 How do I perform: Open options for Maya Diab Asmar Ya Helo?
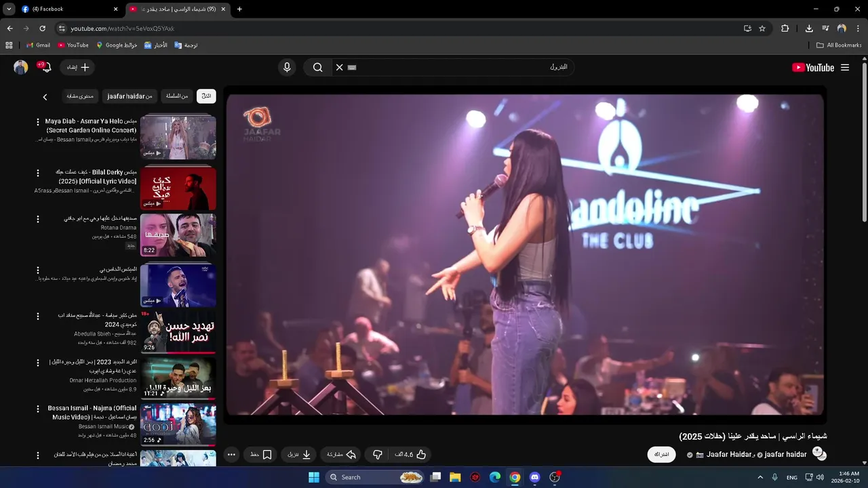point(38,122)
